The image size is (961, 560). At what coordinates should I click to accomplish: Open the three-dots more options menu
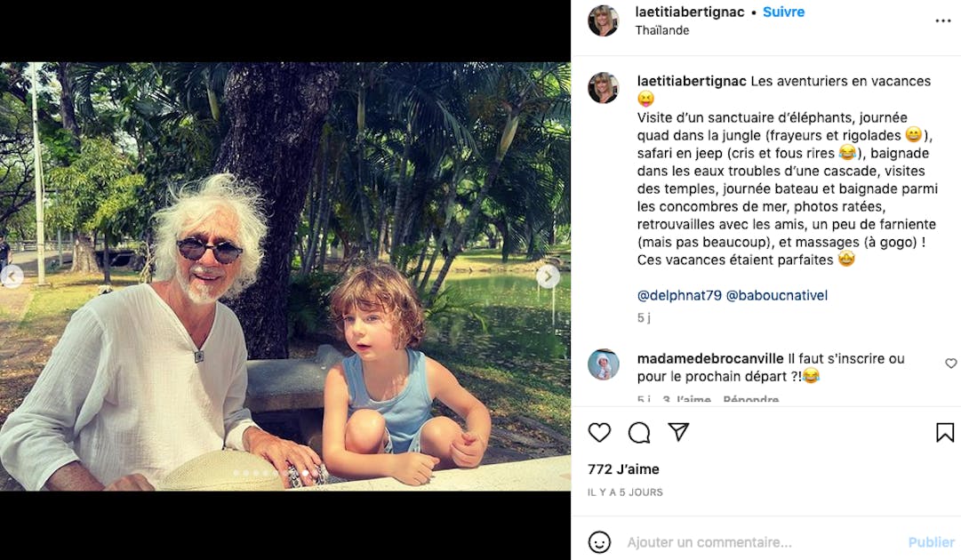[x=942, y=20]
